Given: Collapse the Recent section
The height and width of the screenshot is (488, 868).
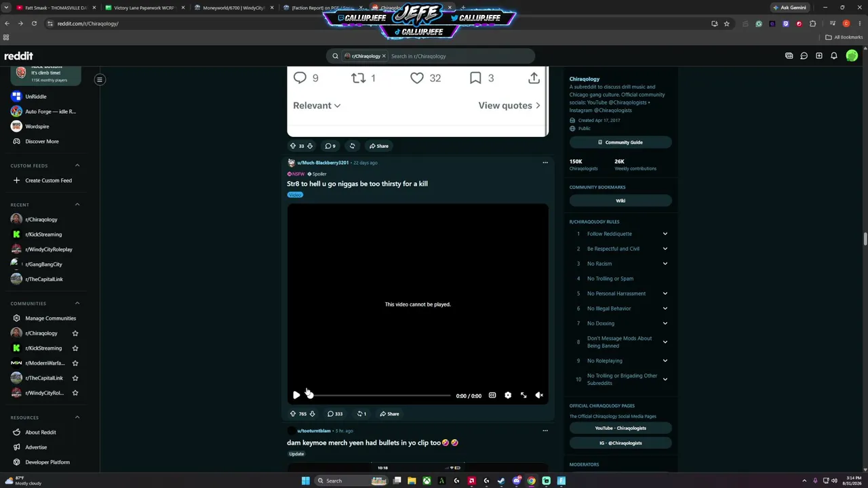Looking at the screenshot, I should tap(77, 205).
